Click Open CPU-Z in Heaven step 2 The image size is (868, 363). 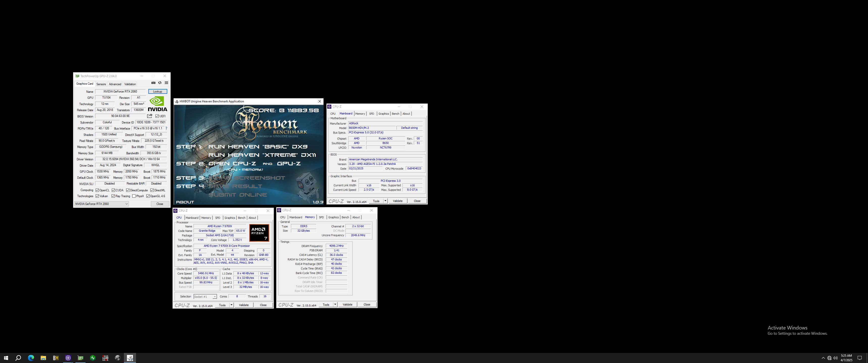tap(232, 164)
